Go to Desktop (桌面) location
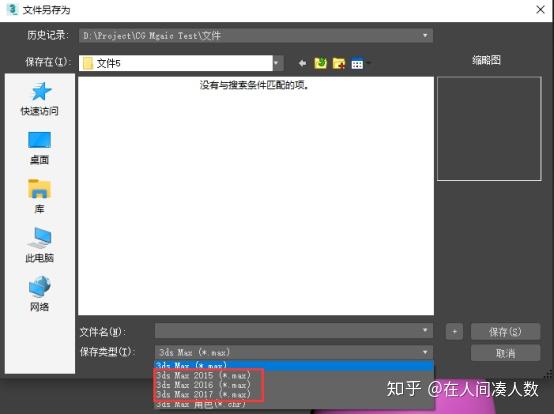The width and height of the screenshot is (554, 414). [x=39, y=148]
